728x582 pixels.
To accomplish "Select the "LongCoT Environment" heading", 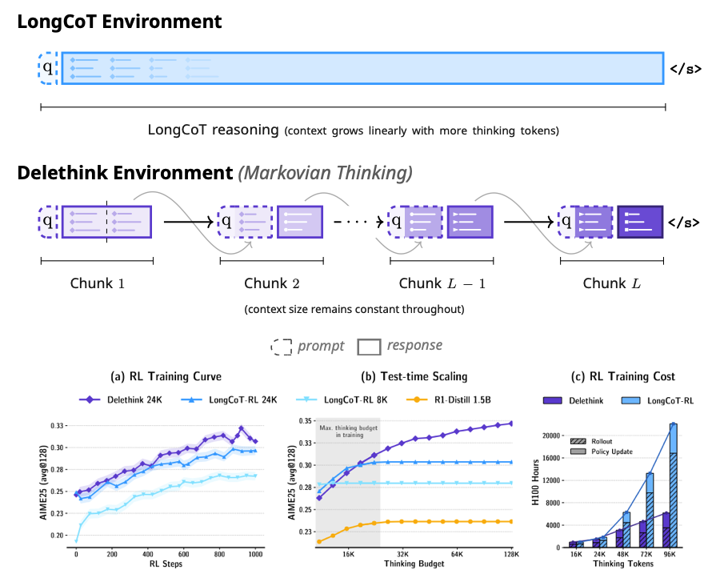I will click(x=119, y=22).
